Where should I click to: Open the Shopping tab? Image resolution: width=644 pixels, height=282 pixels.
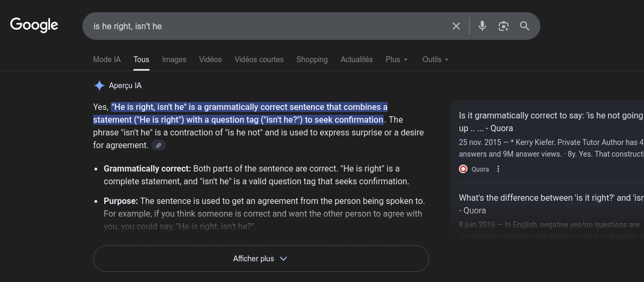(312, 59)
